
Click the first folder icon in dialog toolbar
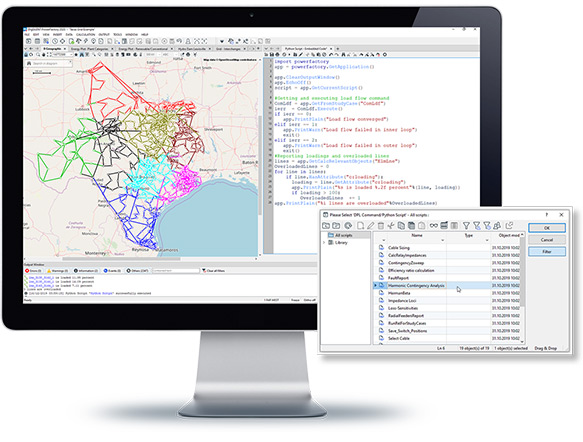(x=326, y=226)
